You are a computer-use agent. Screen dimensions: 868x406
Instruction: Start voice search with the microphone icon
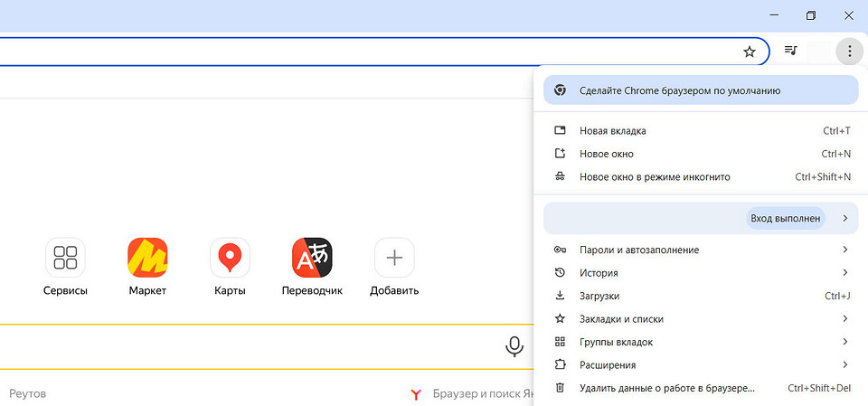(514, 346)
